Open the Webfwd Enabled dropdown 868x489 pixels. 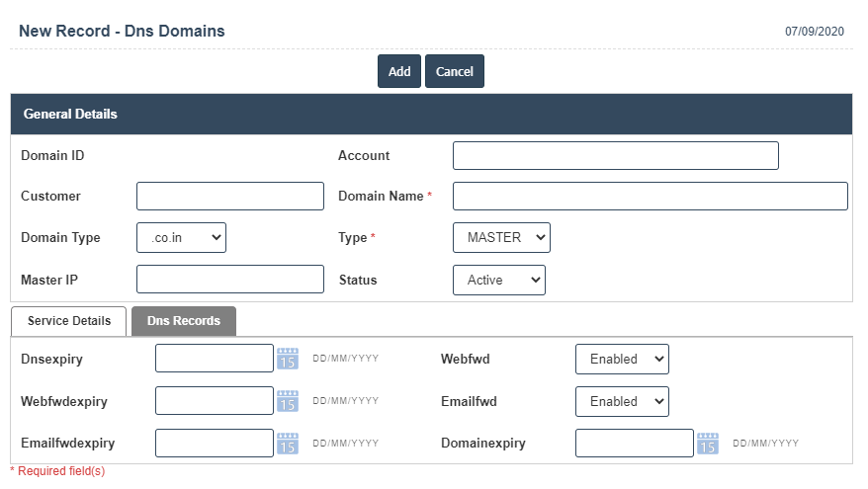622,360
